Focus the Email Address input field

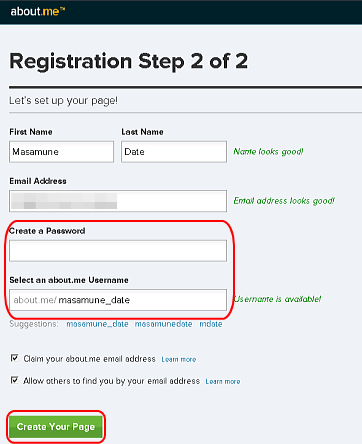pos(118,201)
